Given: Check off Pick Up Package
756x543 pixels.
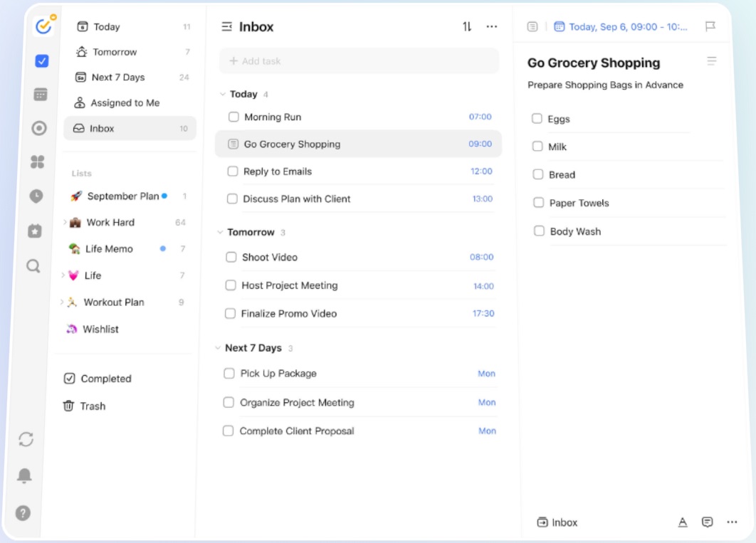Looking at the screenshot, I should [229, 374].
